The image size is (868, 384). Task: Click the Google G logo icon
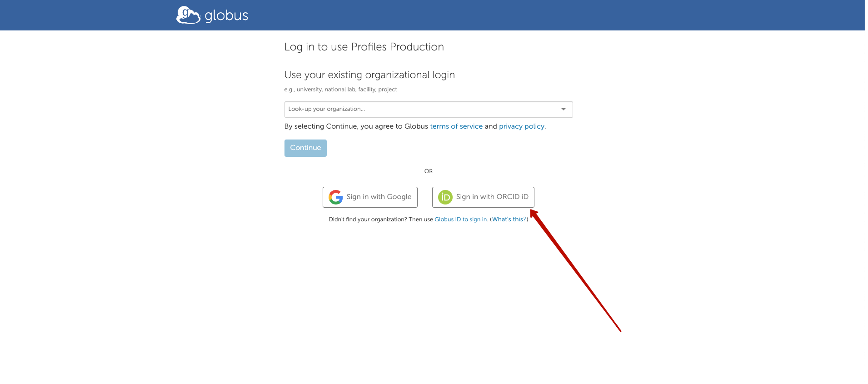(x=336, y=197)
